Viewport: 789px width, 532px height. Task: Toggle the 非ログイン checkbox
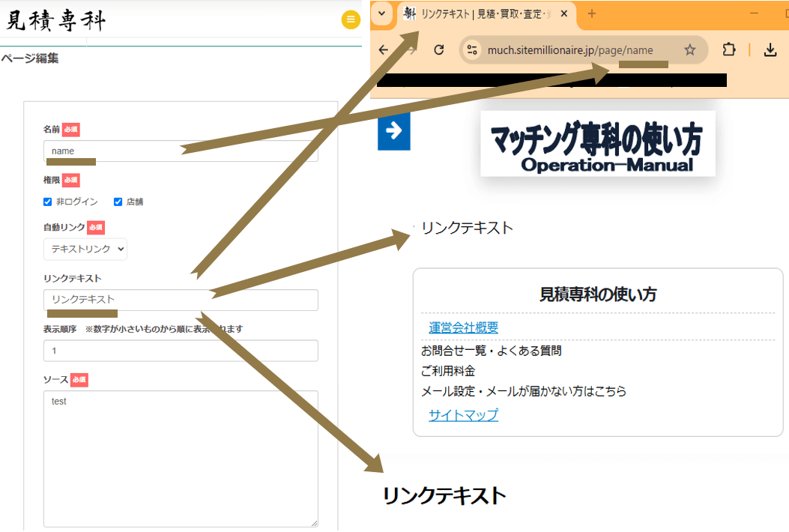[x=48, y=202]
